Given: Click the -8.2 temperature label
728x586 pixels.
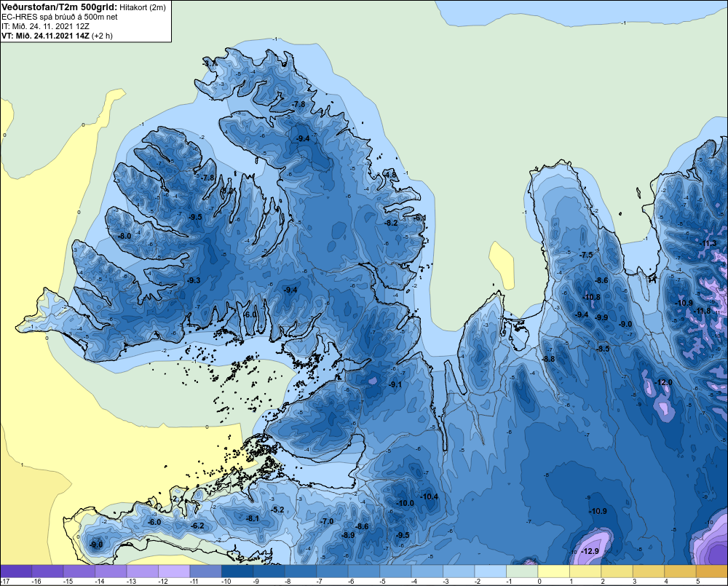Looking at the screenshot, I should (x=392, y=223).
